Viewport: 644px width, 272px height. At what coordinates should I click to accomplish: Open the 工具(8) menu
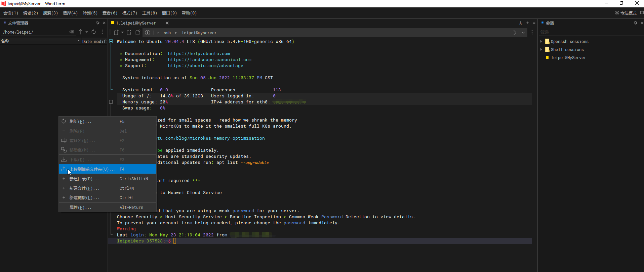150,13
